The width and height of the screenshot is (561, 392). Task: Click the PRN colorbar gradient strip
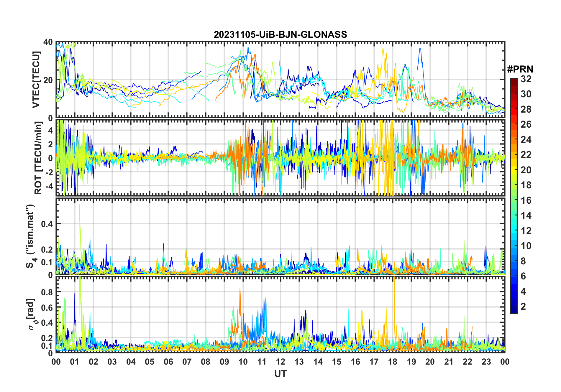(x=514, y=196)
